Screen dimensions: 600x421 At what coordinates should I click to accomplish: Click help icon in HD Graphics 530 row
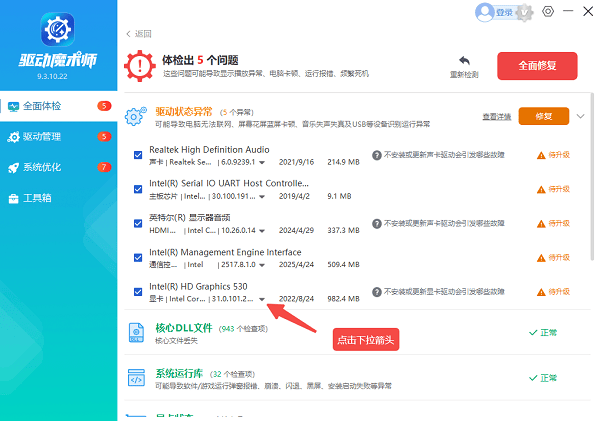pyautogui.click(x=377, y=292)
